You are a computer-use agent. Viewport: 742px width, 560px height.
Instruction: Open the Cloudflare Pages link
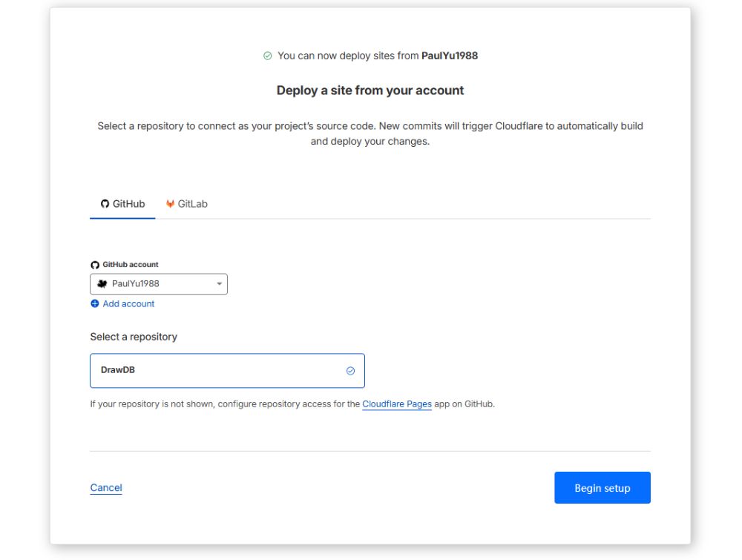coord(397,403)
